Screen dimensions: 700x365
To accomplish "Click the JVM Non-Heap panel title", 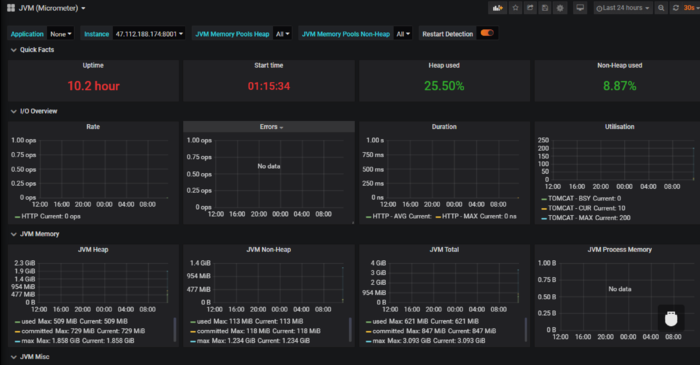I will (268, 249).
